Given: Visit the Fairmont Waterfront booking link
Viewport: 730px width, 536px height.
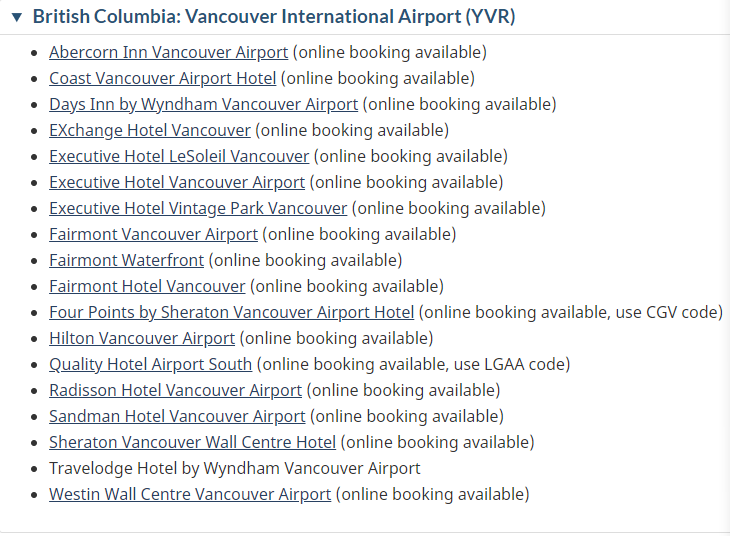Looking at the screenshot, I should (x=126, y=260).
